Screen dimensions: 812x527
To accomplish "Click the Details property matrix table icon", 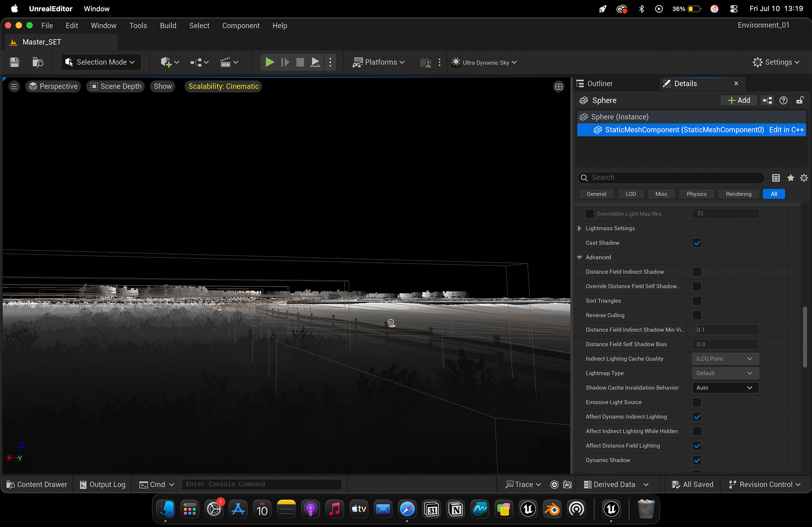I will [x=776, y=178].
